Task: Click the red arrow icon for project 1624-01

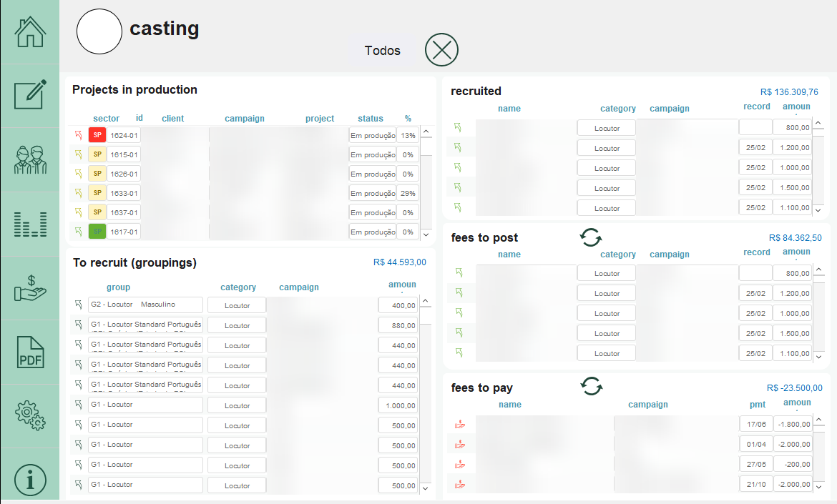Action: [79, 135]
